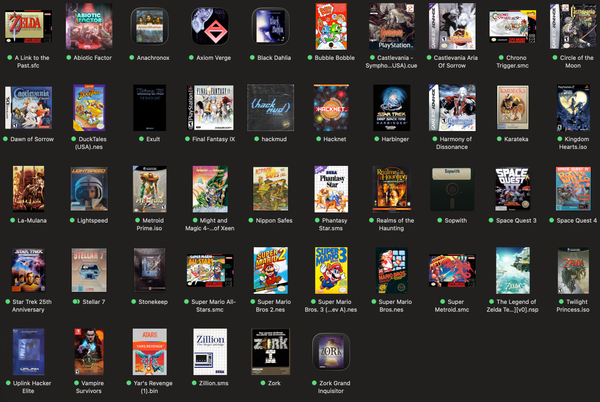
Task: Open the Kingdom Hearts.iso cover
Action: pyautogui.click(x=573, y=107)
